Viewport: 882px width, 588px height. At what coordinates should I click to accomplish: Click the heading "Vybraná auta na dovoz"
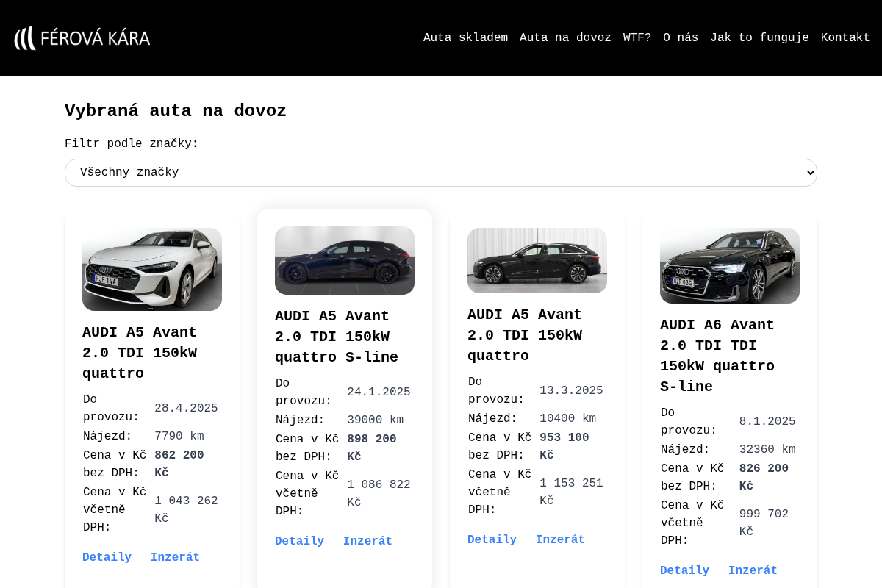176,112
